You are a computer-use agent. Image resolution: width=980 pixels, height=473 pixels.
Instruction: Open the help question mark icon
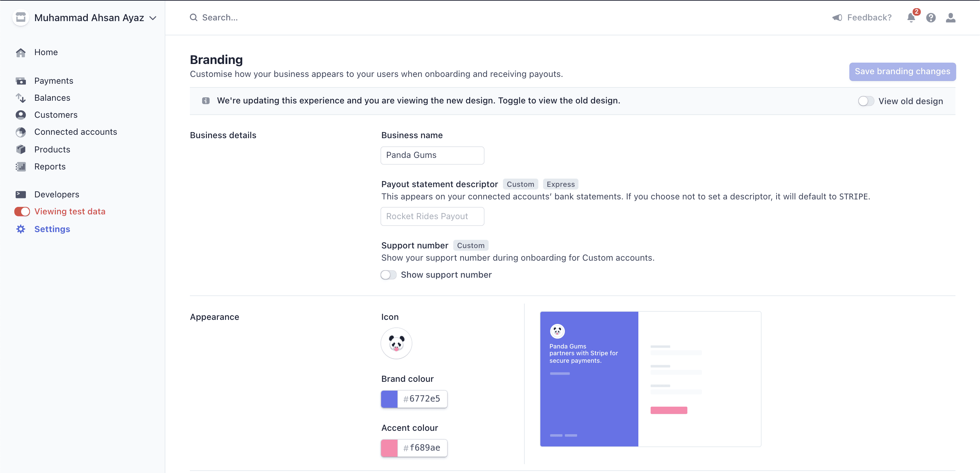coord(931,17)
